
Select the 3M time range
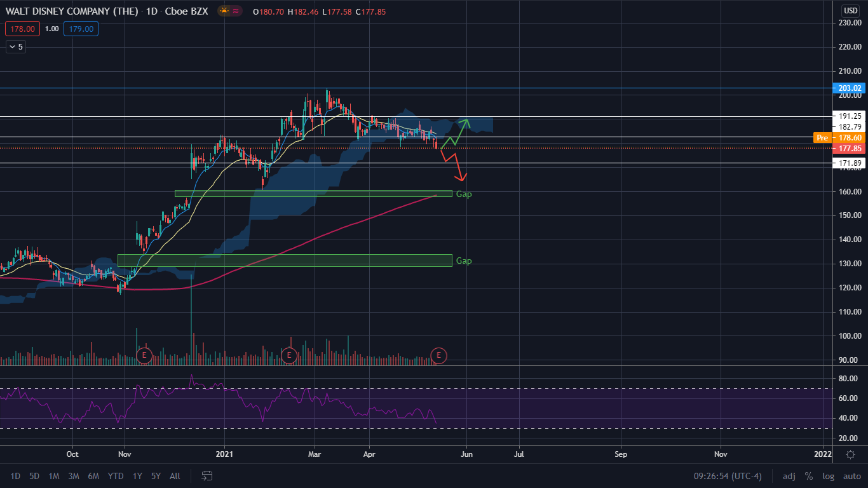tap(74, 476)
